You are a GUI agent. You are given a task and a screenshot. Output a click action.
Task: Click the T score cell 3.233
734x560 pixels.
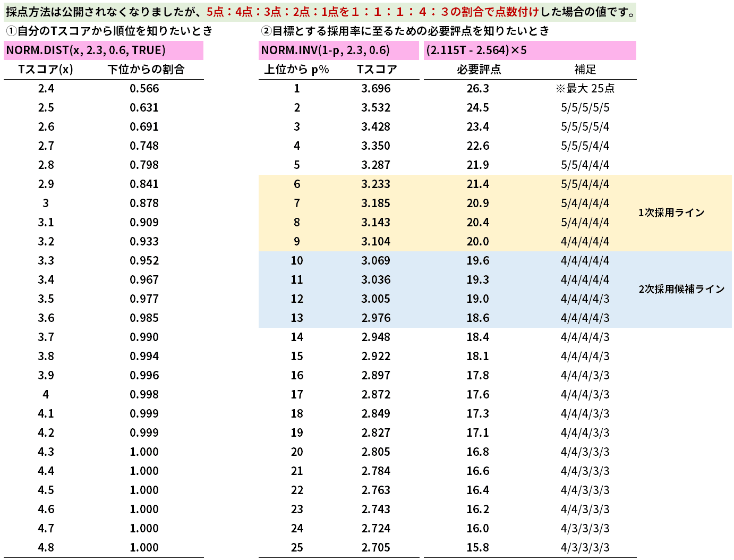point(375,184)
